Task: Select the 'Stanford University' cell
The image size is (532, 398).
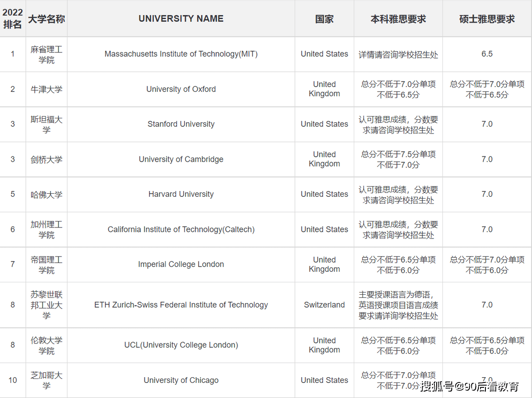Action: [x=181, y=124]
